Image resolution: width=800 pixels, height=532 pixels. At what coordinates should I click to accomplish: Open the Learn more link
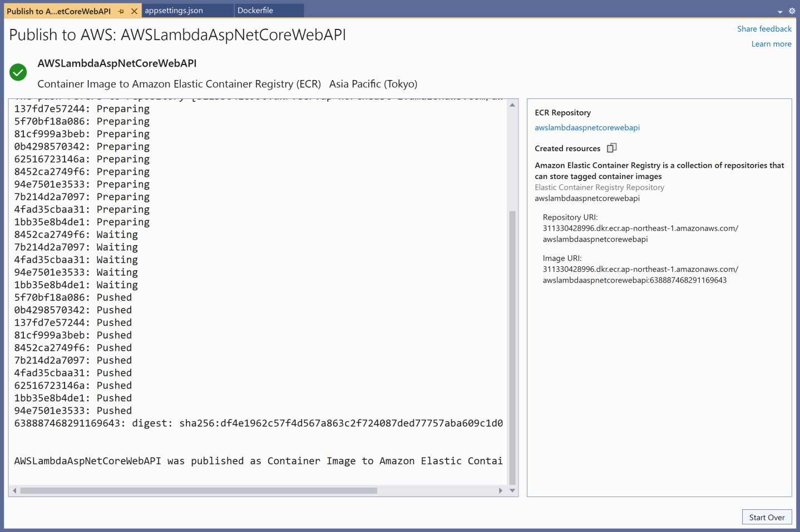(x=771, y=44)
